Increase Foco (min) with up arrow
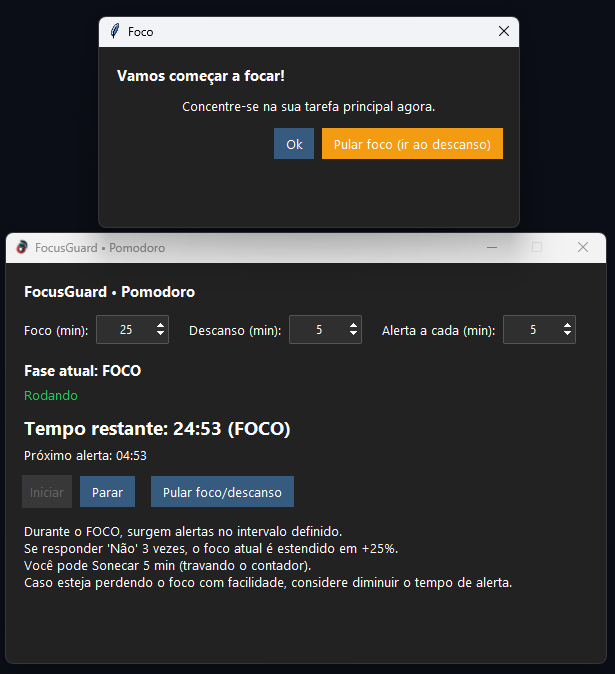The width and height of the screenshot is (615, 674). [x=160, y=325]
